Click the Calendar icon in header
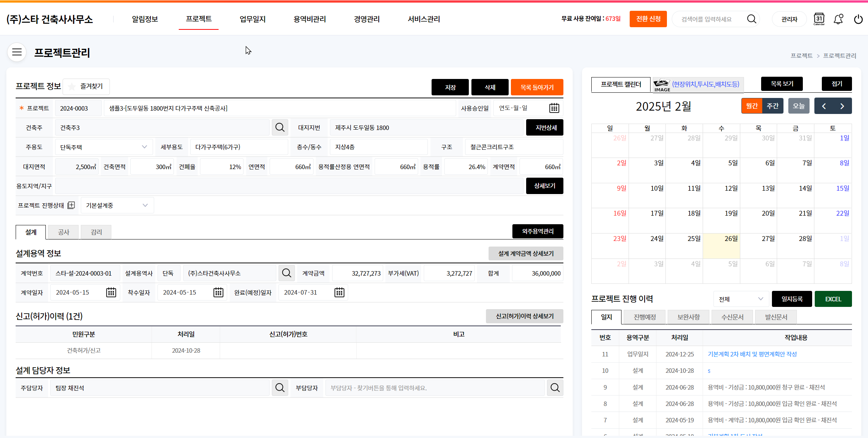 point(819,19)
